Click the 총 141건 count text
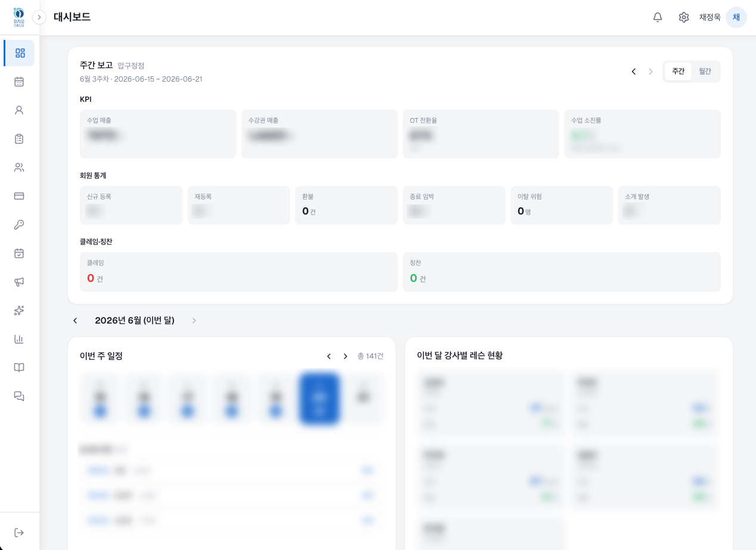The image size is (756, 550). point(371,356)
